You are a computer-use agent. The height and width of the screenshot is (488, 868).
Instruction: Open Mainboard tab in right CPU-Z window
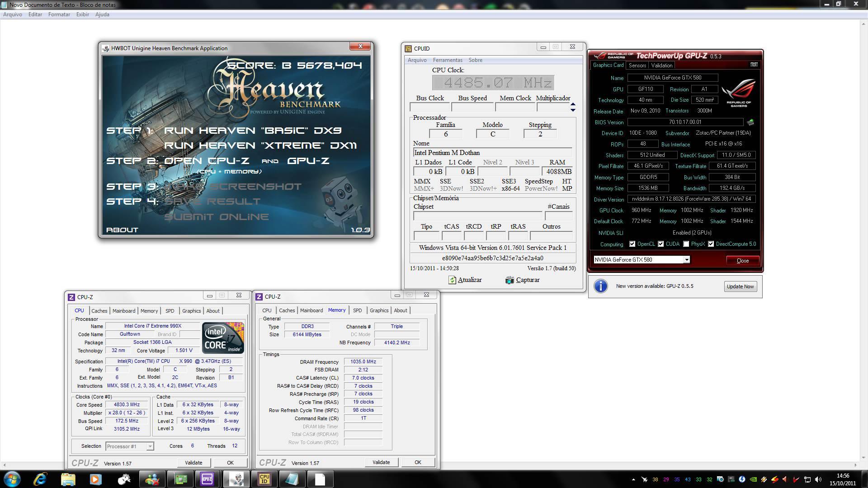(x=311, y=310)
